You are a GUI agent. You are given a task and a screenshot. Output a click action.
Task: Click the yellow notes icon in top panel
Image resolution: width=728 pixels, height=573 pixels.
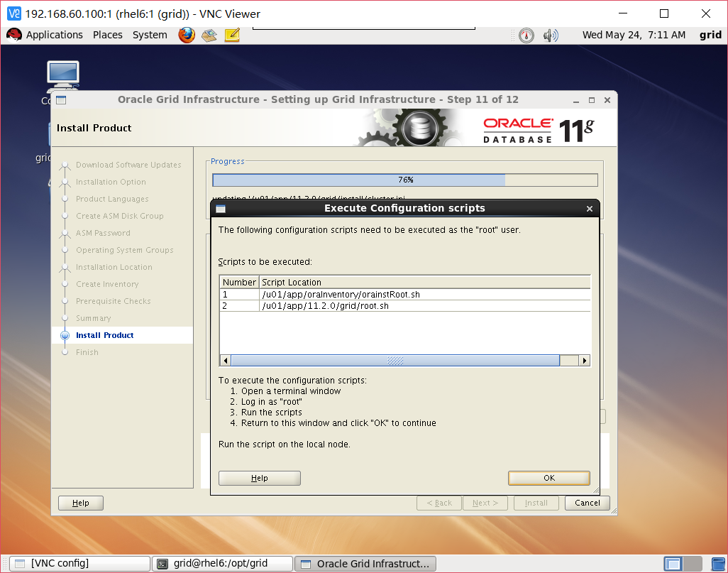(231, 34)
